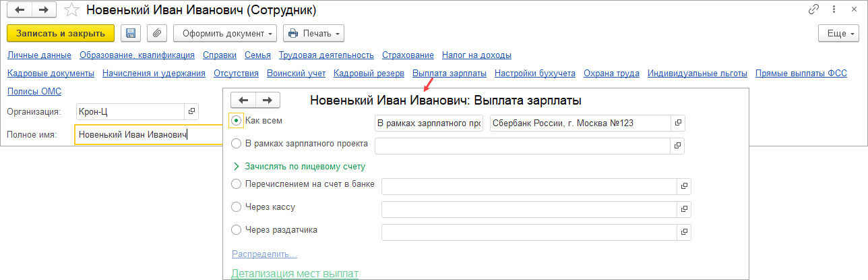Click 'Записать и закрыть' button
The height and width of the screenshot is (280, 868).
[x=61, y=33]
